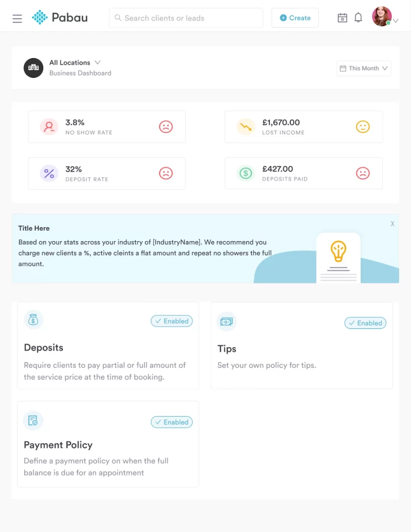Click the no show rate person icon
Viewport: 411px width, 532px height.
point(49,127)
